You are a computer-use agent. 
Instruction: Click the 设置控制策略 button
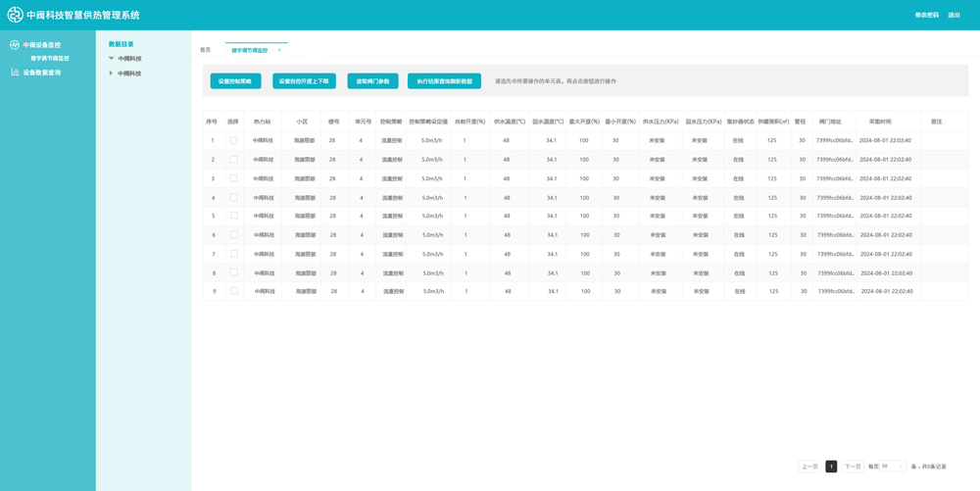click(235, 81)
